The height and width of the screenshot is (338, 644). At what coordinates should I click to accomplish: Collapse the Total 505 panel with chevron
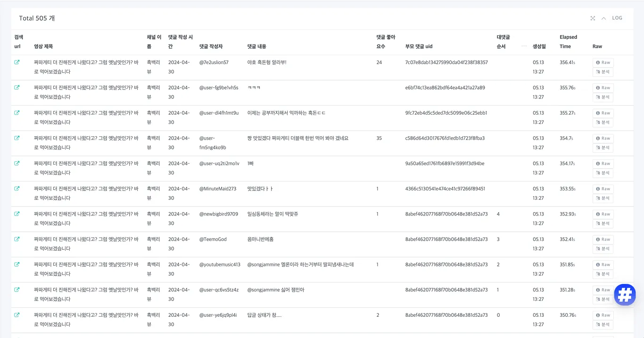pos(603,18)
